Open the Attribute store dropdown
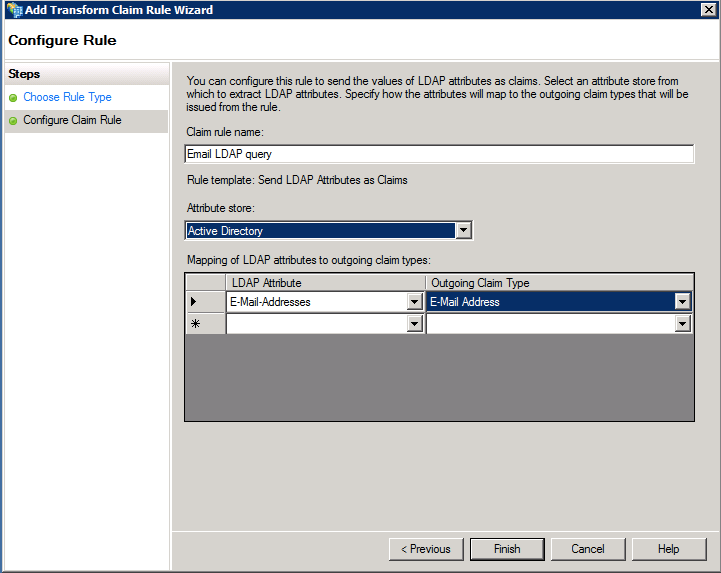The image size is (721, 573). click(463, 231)
